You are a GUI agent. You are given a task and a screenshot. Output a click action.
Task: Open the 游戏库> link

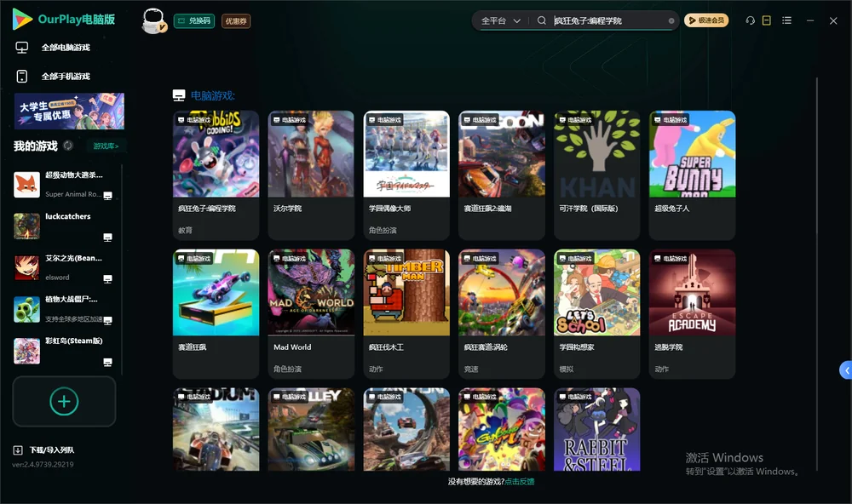(106, 146)
